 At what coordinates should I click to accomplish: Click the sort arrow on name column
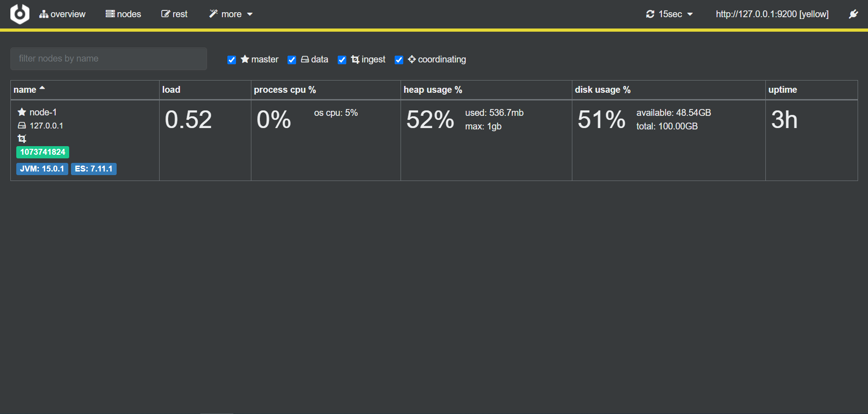42,89
